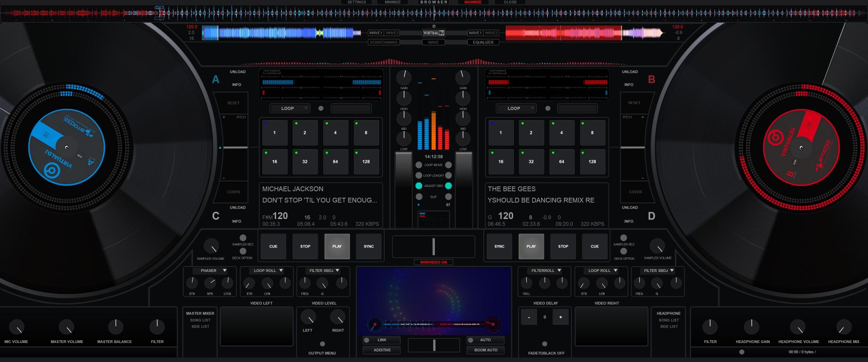868x362 pixels.
Task: Select WAVE2 next to deck A waveform
Action: point(392,33)
